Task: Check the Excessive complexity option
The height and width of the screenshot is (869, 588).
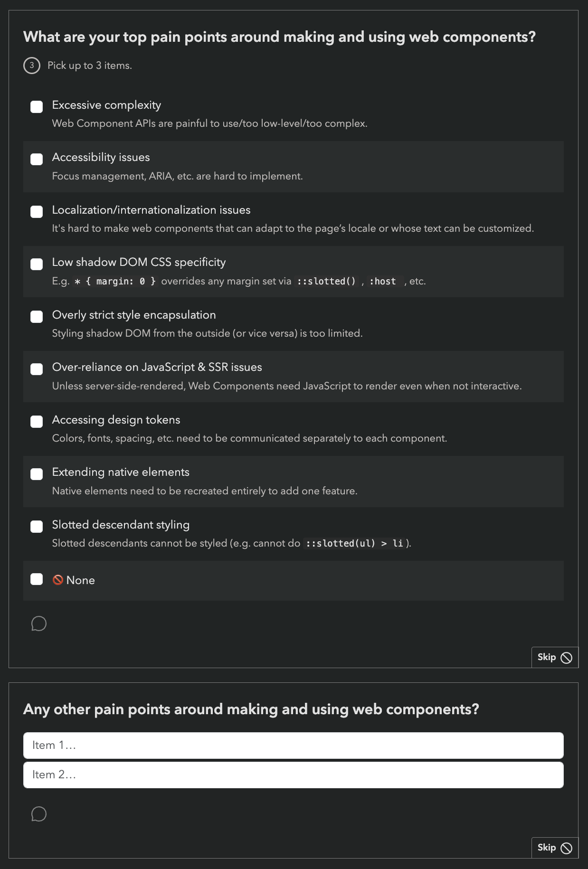Action: (37, 107)
